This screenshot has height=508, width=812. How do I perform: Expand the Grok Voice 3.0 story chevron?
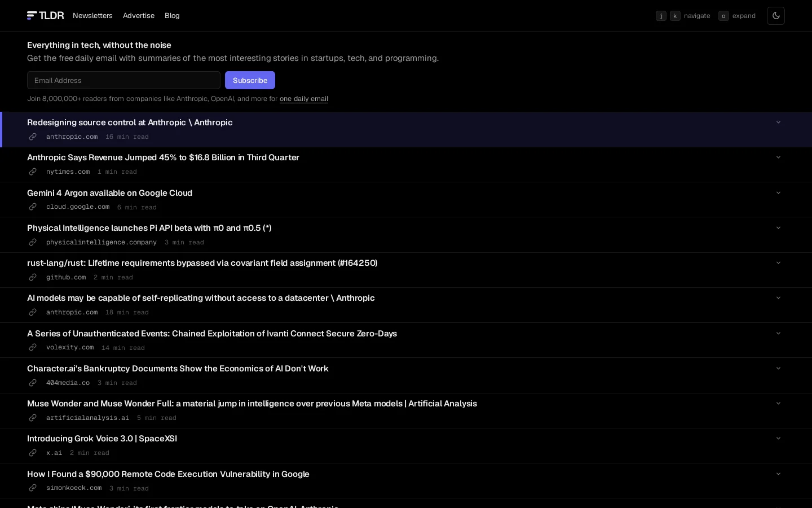point(778,439)
